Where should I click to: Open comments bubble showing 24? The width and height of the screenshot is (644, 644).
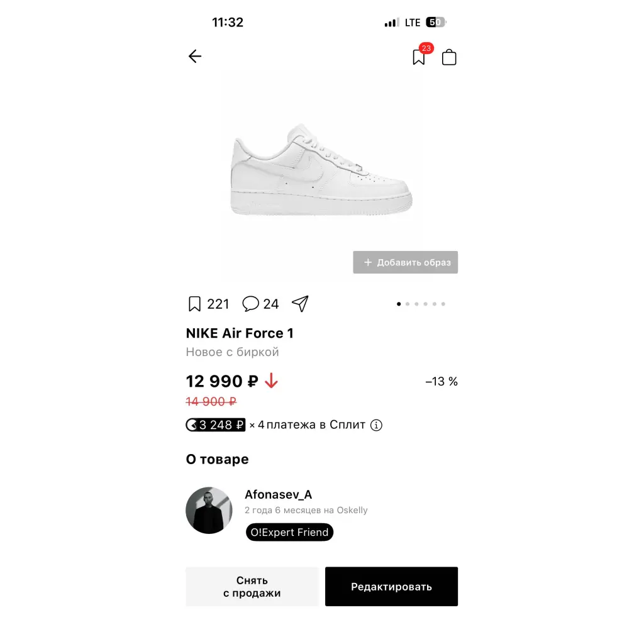pyautogui.click(x=250, y=304)
